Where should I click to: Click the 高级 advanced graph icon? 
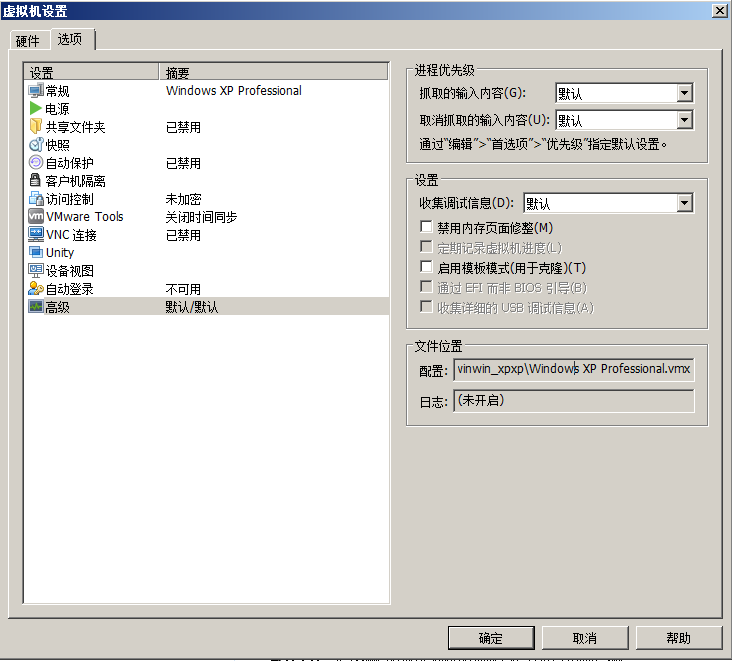(35, 307)
